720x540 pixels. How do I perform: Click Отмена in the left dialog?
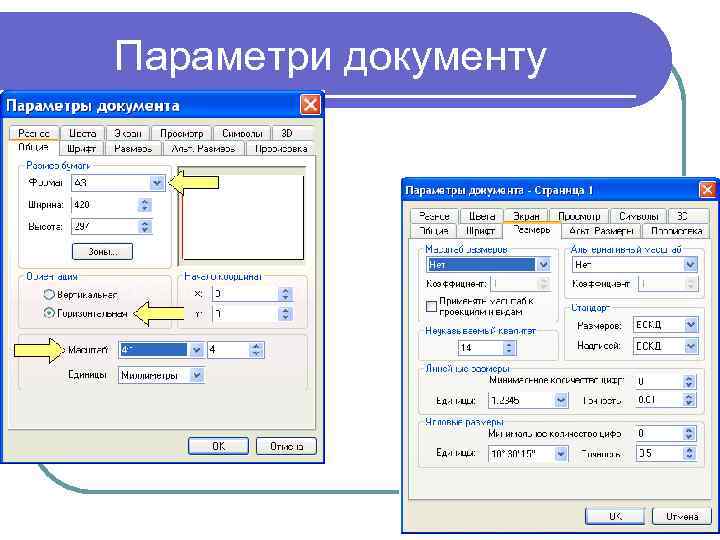coord(286,446)
